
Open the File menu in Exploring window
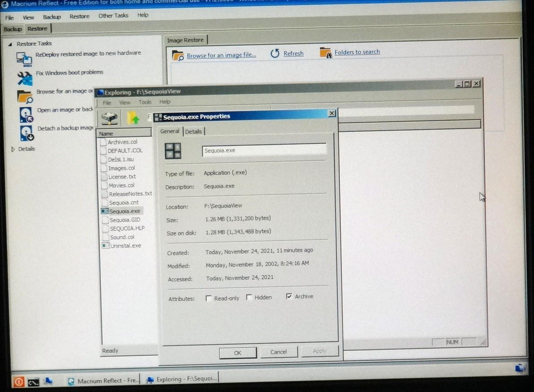107,103
